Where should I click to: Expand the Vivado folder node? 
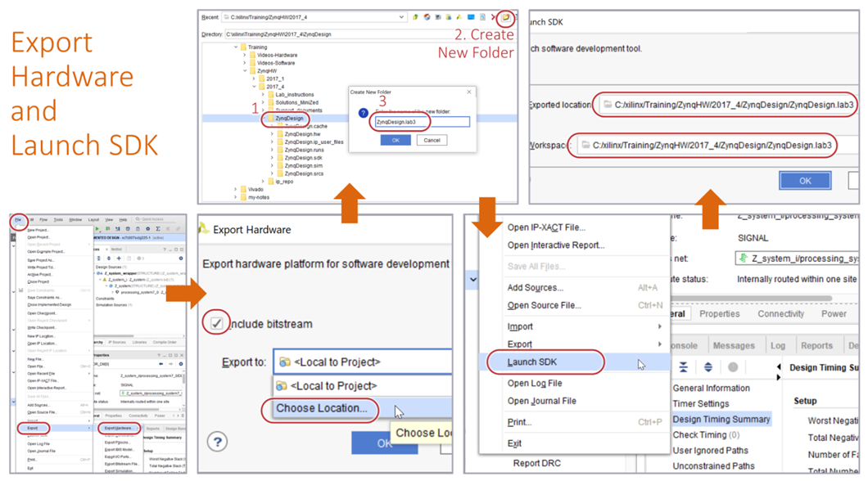click(x=235, y=189)
